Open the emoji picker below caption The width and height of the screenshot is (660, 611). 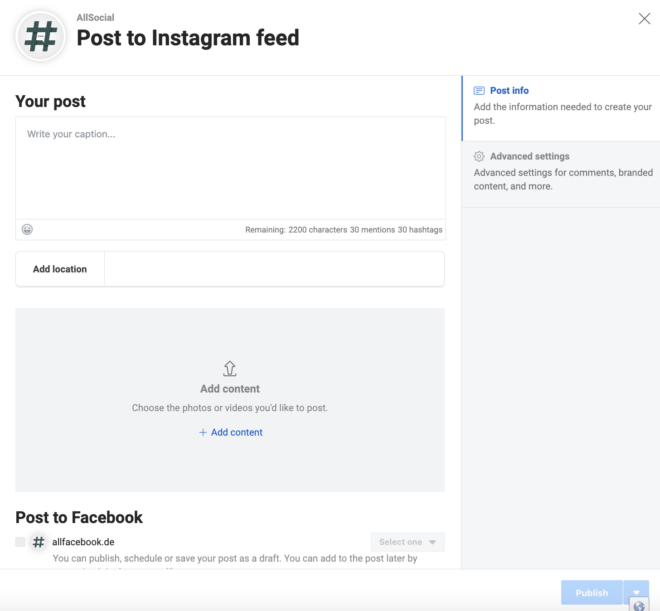(x=27, y=229)
